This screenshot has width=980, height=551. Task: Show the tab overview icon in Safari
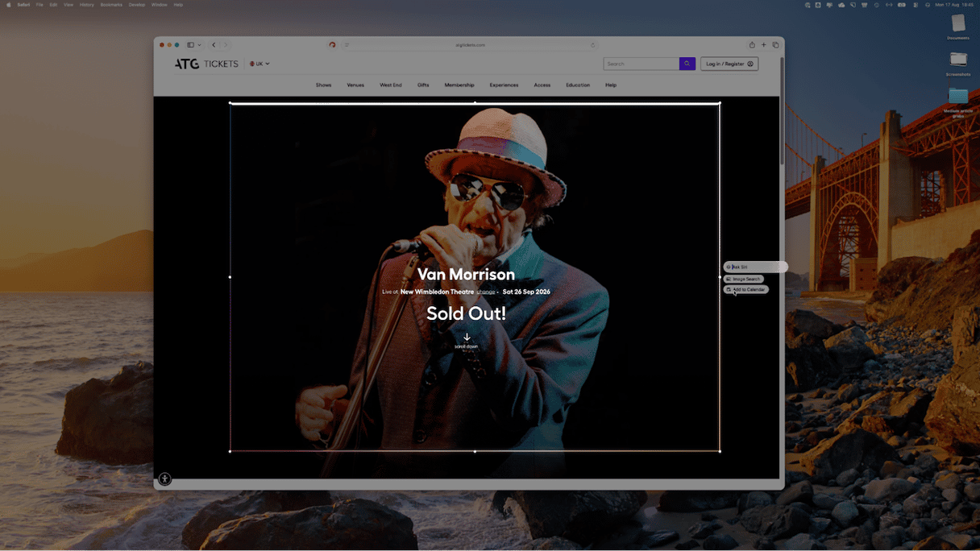coord(776,45)
